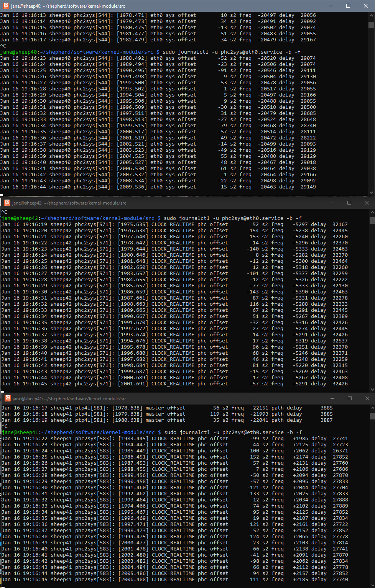Click the scrollbar thumb in the sheep41 window
This screenshot has width=375, height=588.
[x=372, y=416]
